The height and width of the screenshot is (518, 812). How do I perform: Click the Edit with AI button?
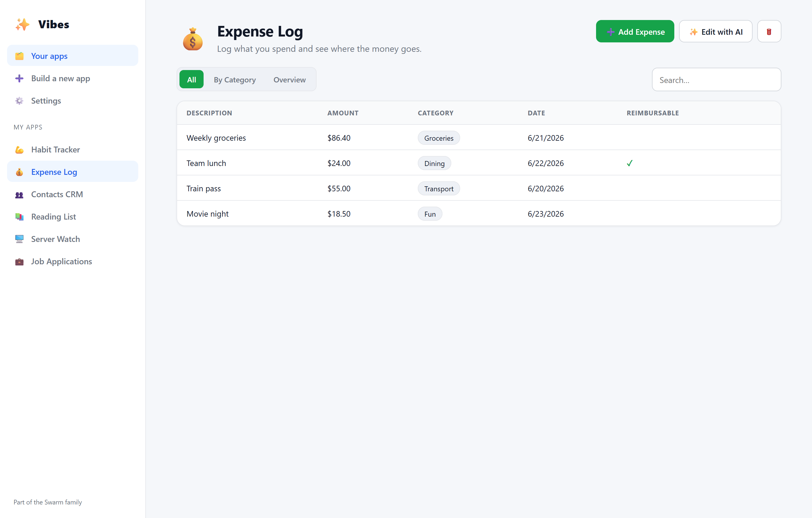[x=715, y=31]
